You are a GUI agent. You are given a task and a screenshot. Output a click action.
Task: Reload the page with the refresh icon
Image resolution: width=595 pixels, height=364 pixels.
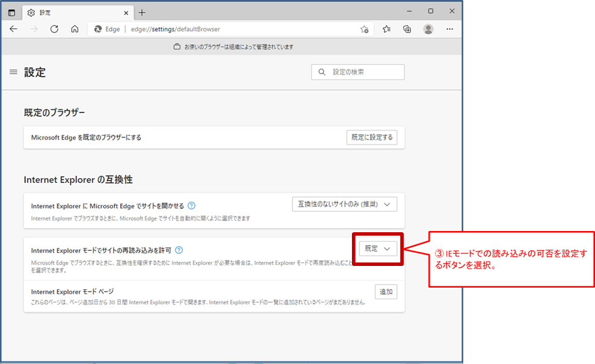tap(54, 29)
